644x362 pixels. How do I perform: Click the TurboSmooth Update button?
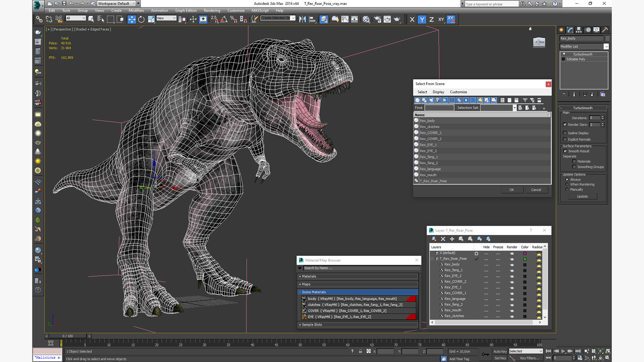[x=582, y=197]
